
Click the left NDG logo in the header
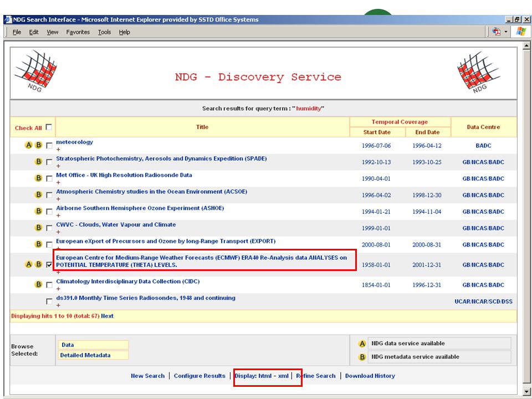35,71
